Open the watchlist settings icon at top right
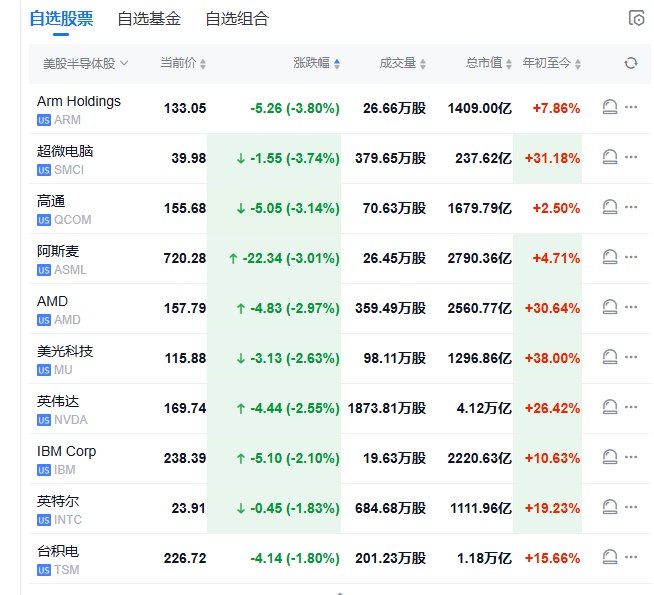 (636, 18)
